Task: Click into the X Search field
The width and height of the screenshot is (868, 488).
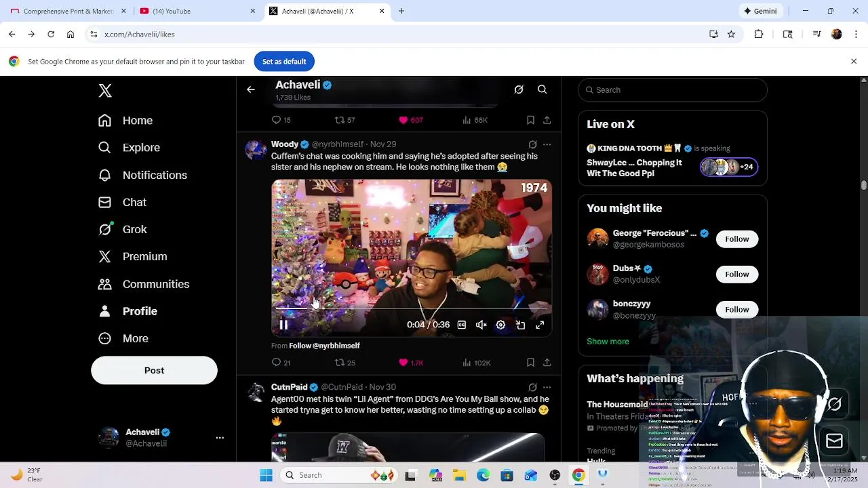Action: click(673, 90)
